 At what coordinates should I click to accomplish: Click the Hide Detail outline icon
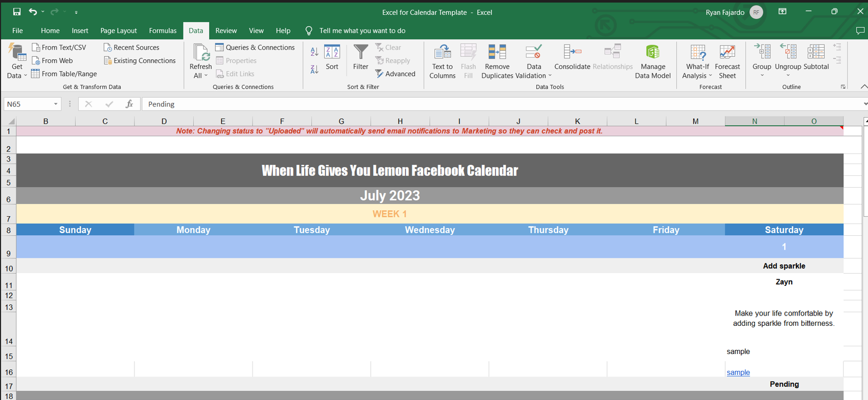tap(837, 60)
